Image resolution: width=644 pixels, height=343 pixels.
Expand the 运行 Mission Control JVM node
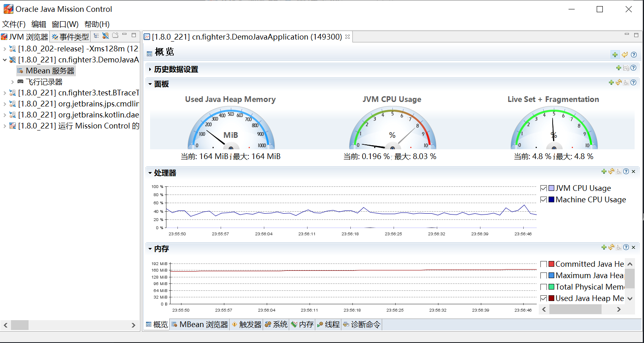(4, 126)
